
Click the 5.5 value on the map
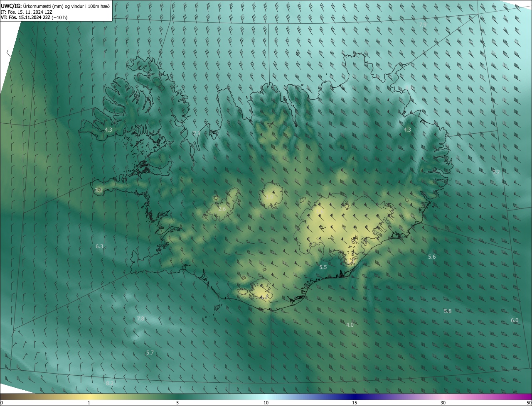323,267
